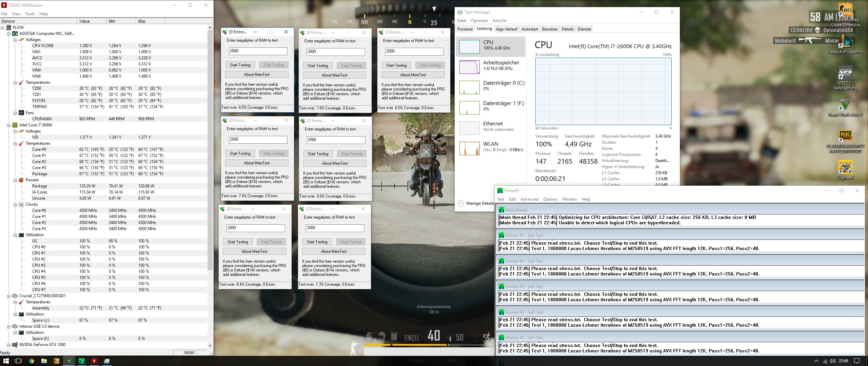Image resolution: width=868 pixels, height=366 pixels.
Task: Click About MemTest in first window
Action: (x=257, y=75)
